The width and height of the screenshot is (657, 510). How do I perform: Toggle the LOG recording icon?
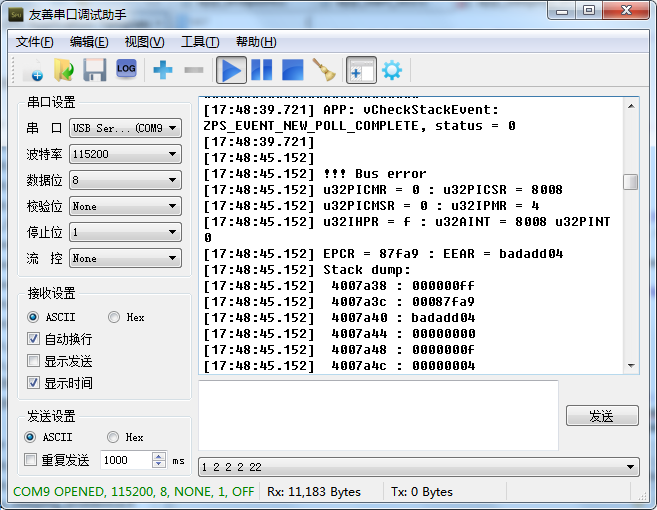126,69
